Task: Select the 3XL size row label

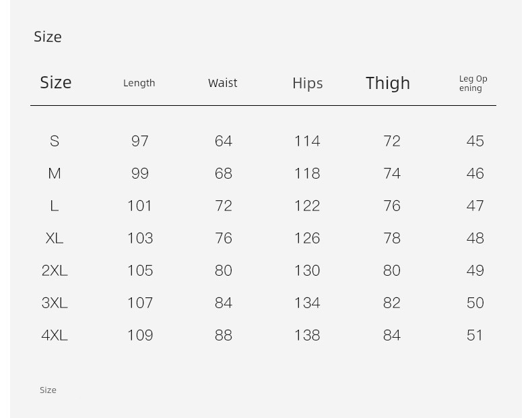Action: click(55, 303)
